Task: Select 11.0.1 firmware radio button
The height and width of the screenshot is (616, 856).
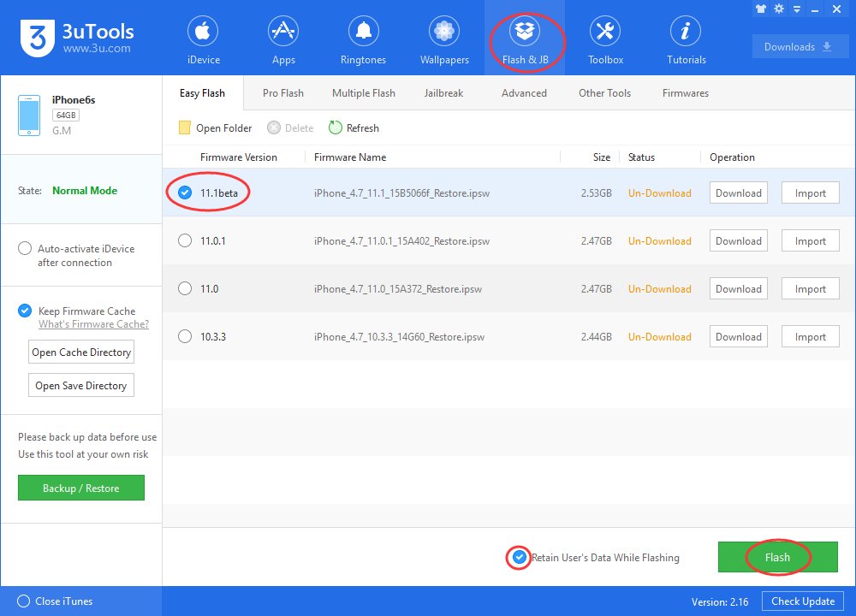Action: point(185,240)
